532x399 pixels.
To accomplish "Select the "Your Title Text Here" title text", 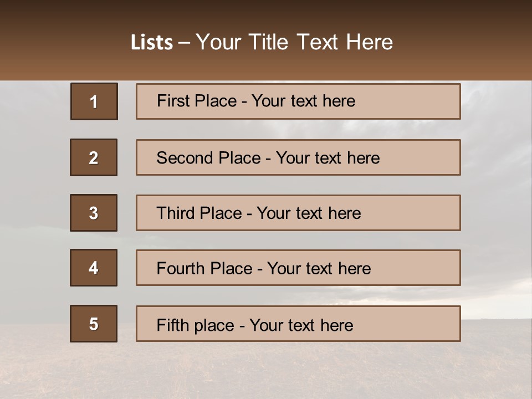I will (x=294, y=42).
